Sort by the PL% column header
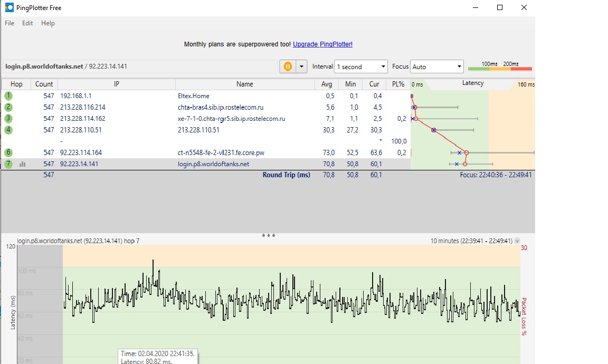The width and height of the screenshot is (608, 364). coord(398,84)
